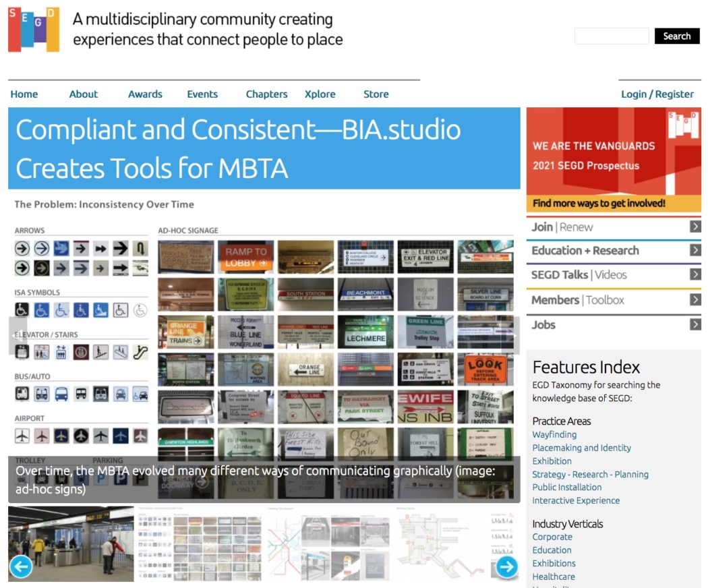Go to previous thumbnail set with blue left arrow

tap(21, 566)
